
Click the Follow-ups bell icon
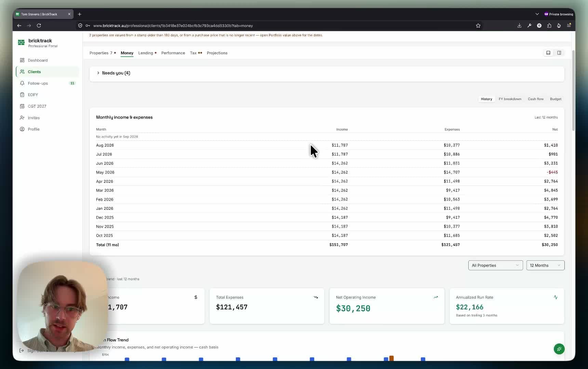click(22, 83)
